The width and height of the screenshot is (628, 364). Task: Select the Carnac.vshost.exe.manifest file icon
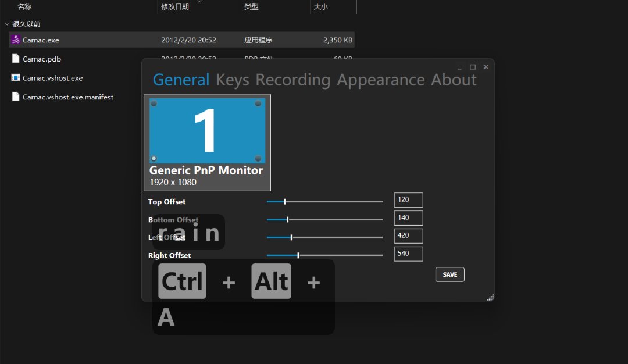click(16, 97)
